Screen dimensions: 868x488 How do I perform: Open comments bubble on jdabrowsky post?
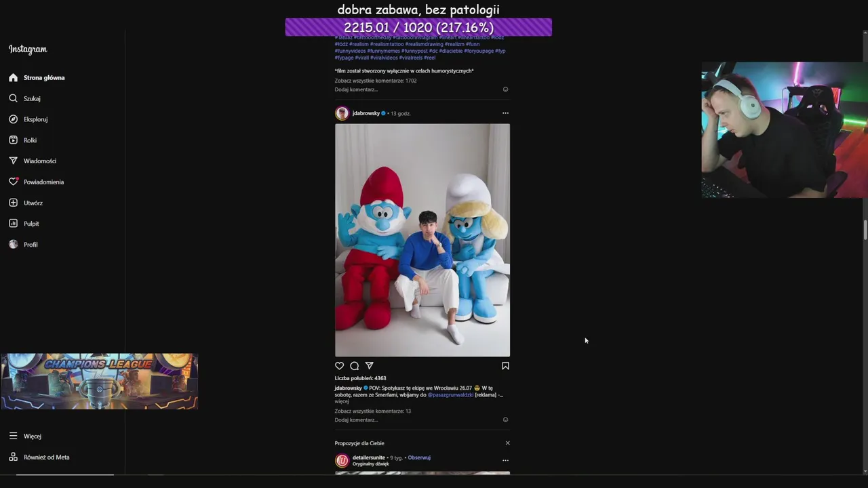click(355, 366)
